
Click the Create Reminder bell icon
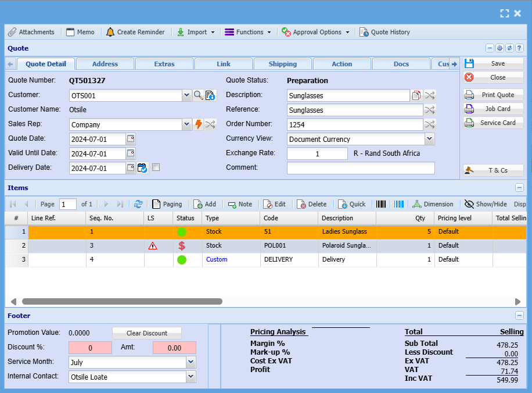tap(110, 32)
